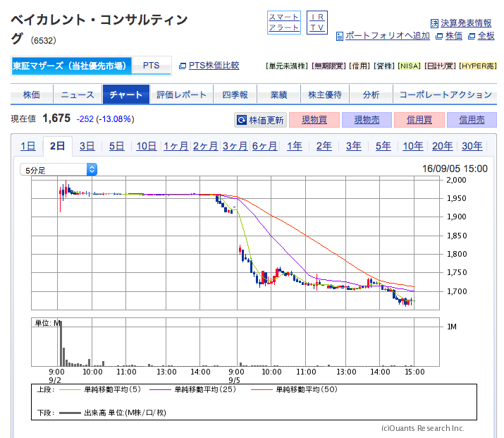This screenshot has height=438, width=504.
Task: Click the current price 1,675
Action: tap(56, 118)
